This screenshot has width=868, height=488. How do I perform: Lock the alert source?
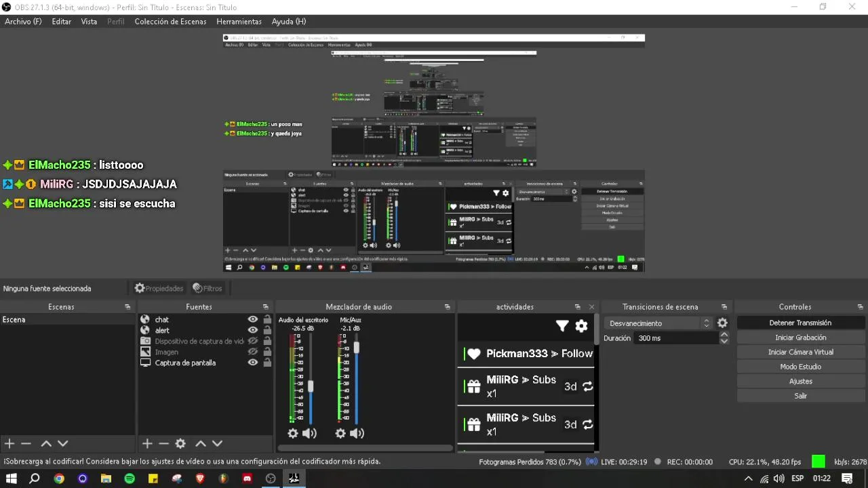[267, 330]
